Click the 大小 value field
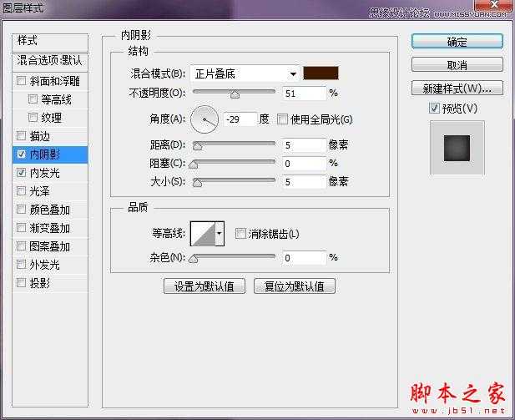515x420 pixels. click(304, 182)
